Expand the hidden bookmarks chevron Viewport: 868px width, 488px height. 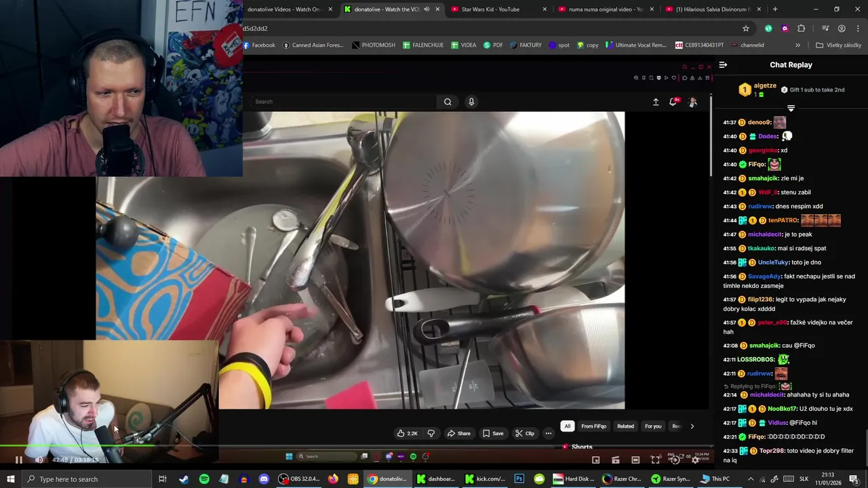[797, 45]
